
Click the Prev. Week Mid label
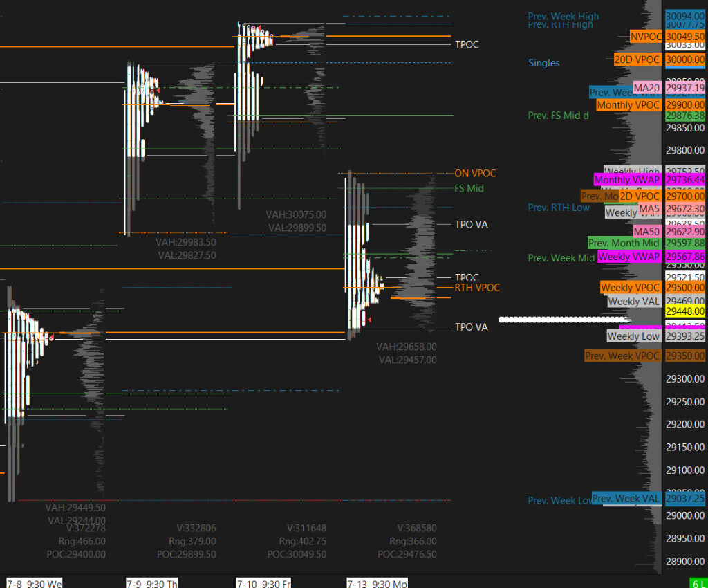point(561,258)
